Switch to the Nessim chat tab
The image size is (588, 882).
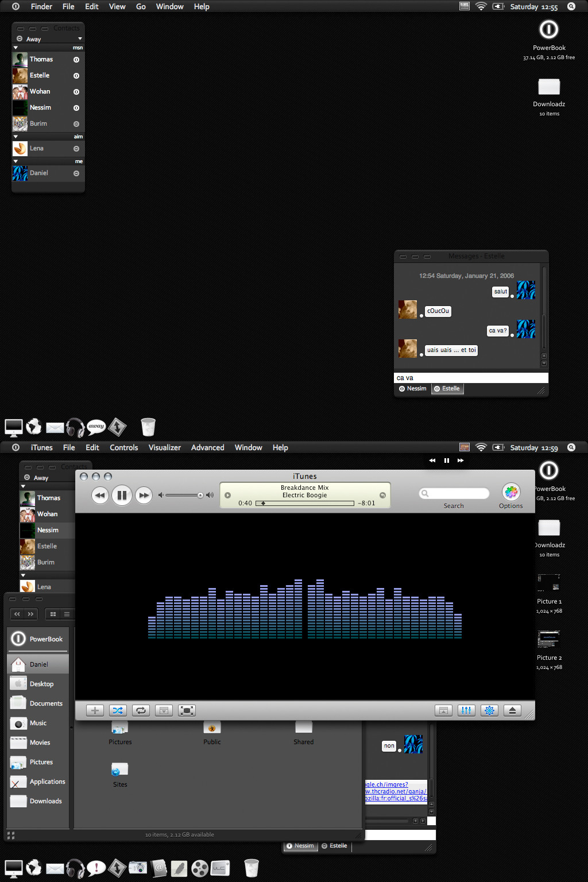(413, 389)
